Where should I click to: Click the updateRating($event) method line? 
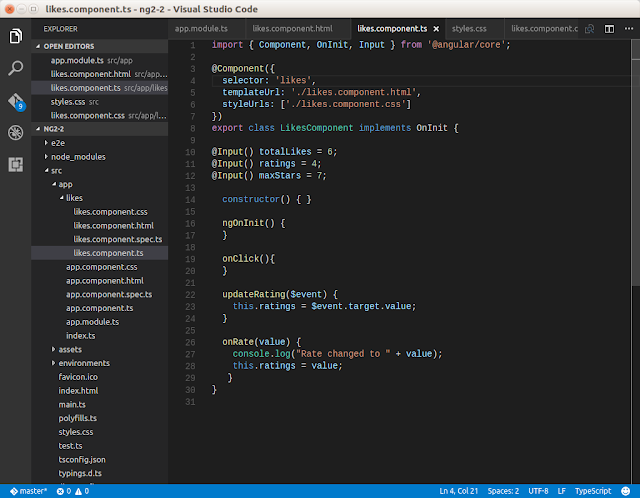click(280, 295)
